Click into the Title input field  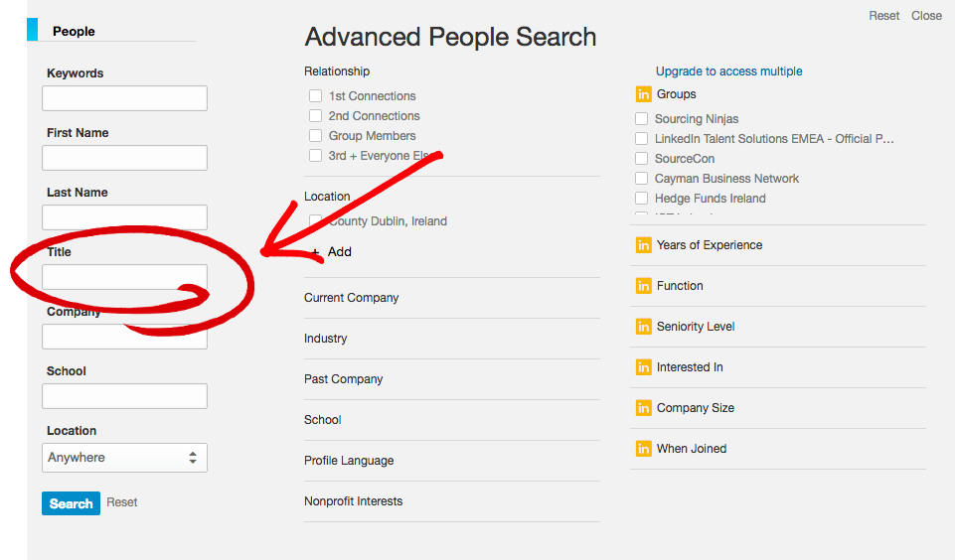click(124, 277)
